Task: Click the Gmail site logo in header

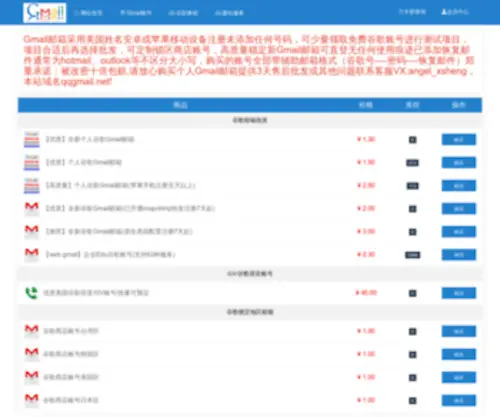Action: (45, 13)
